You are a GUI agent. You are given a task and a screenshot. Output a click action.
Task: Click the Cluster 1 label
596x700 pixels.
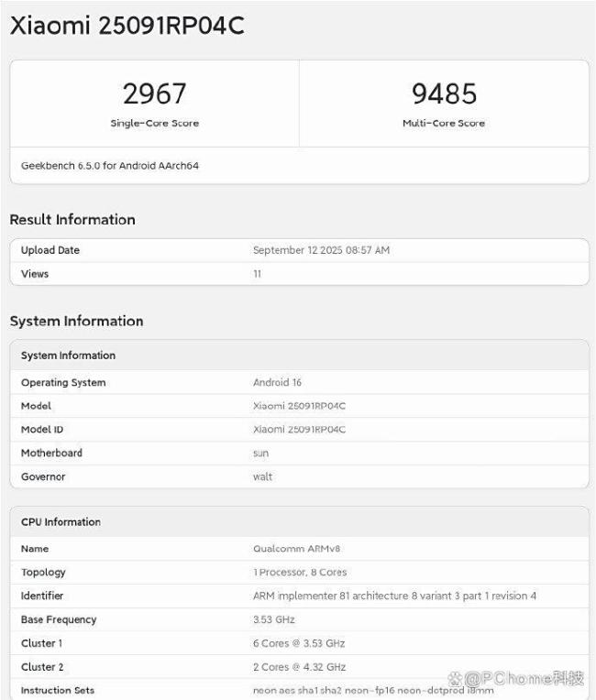click(x=41, y=643)
